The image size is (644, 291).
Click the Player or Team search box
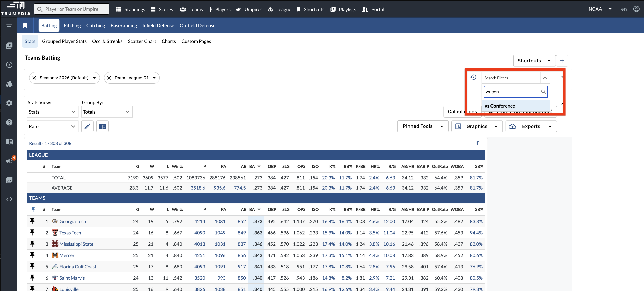pyautogui.click(x=71, y=9)
